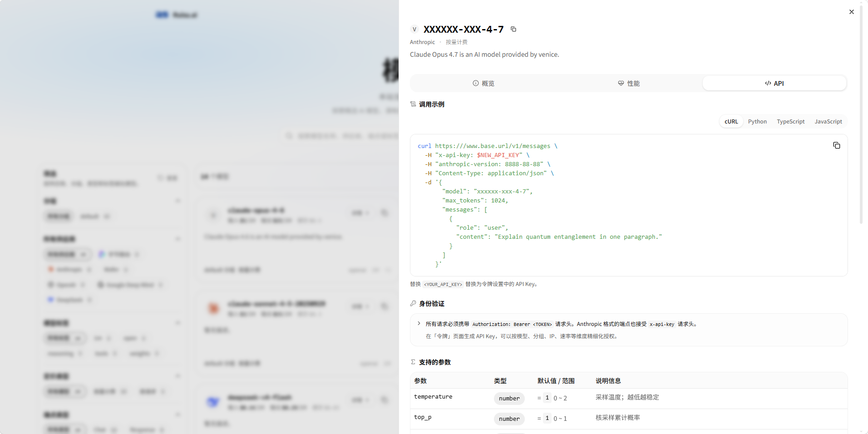Click the -d '{ code line
Screen dimensions: 868x434
click(434, 182)
